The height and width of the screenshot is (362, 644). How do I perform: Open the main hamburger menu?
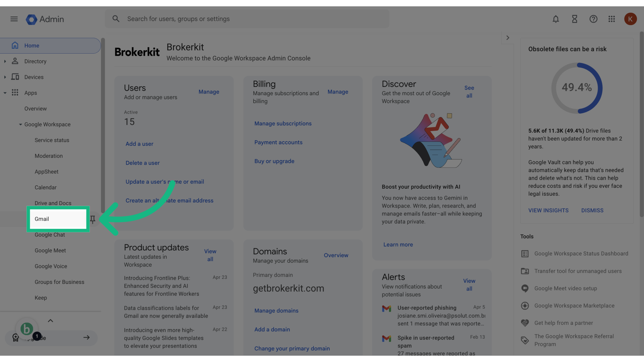(14, 19)
